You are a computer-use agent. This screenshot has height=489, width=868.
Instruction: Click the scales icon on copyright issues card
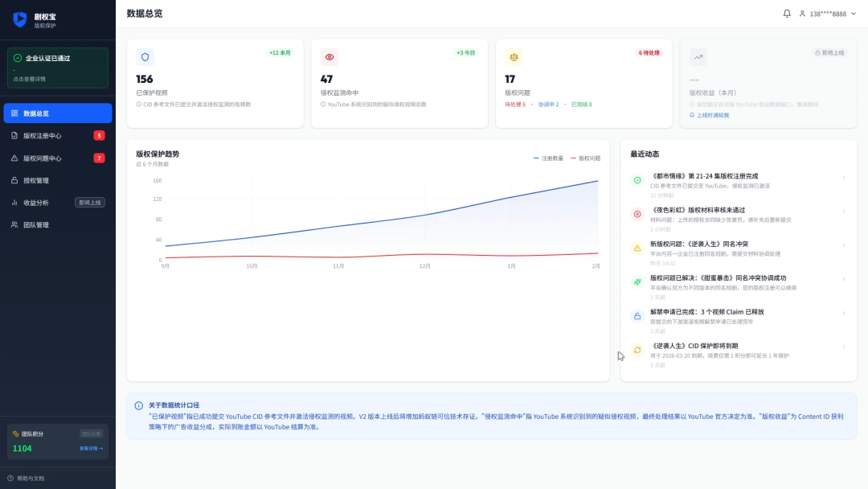(x=514, y=57)
